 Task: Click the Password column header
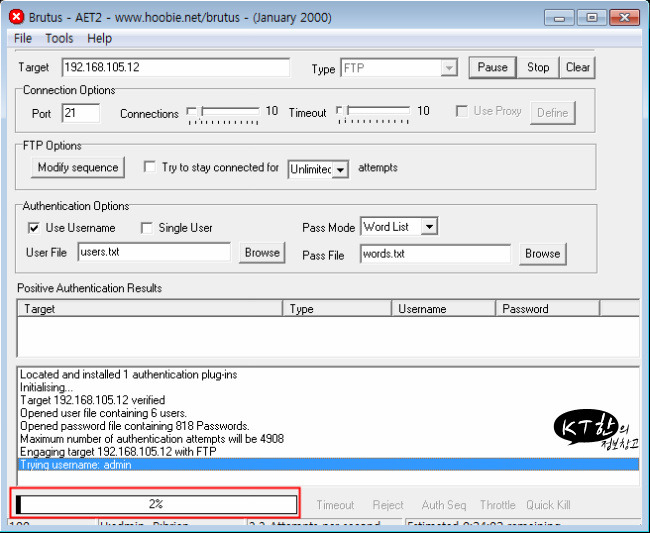[x=548, y=309]
